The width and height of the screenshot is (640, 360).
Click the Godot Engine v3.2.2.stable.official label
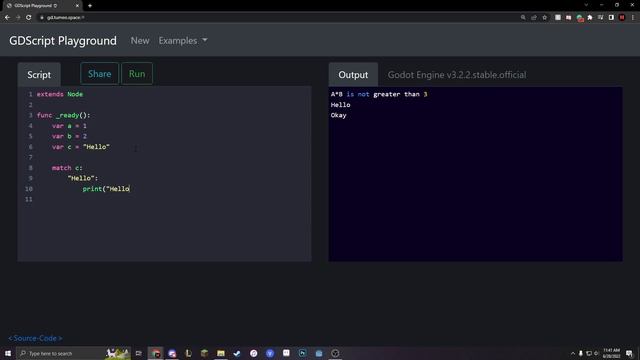457,75
